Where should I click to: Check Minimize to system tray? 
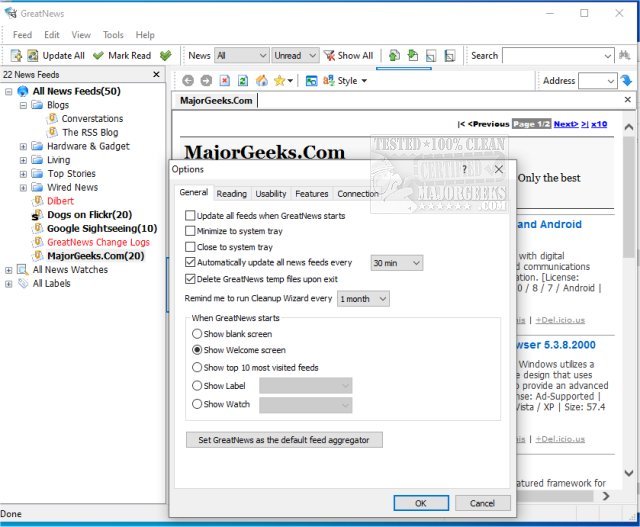[x=190, y=231]
